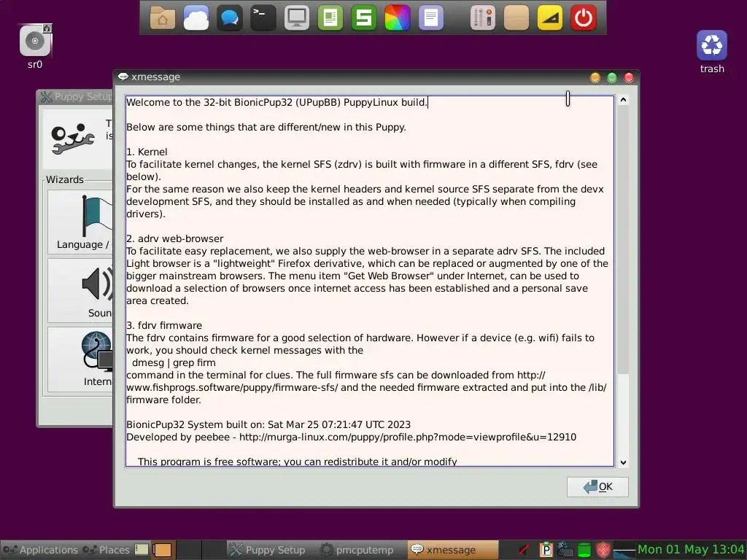Click the '3. fdrv firmware' heading

click(164, 325)
